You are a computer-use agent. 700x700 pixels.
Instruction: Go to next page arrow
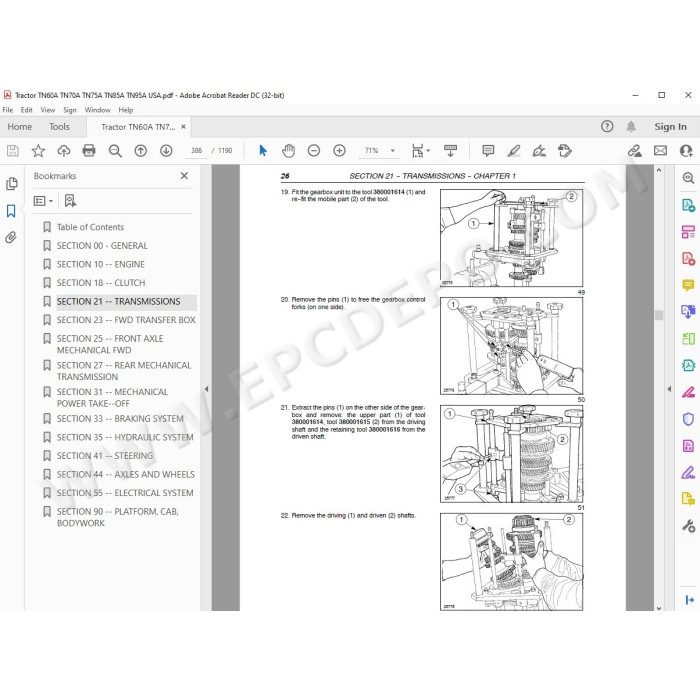[166, 151]
